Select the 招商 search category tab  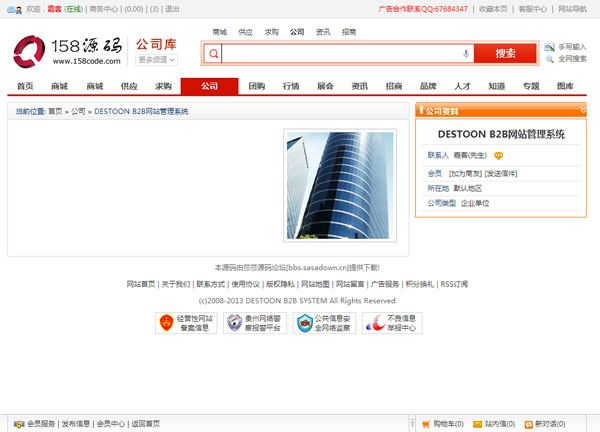(x=349, y=32)
